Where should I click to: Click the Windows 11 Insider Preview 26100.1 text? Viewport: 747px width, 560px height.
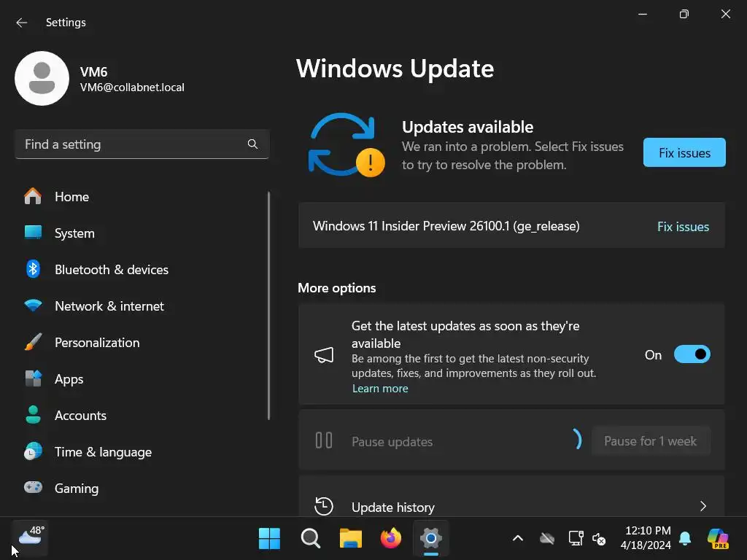pyautogui.click(x=446, y=226)
